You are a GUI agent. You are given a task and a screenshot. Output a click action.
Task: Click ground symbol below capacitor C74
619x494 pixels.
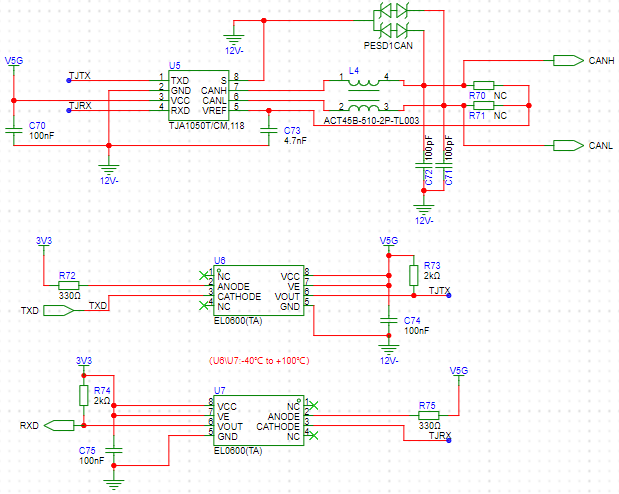(389, 350)
